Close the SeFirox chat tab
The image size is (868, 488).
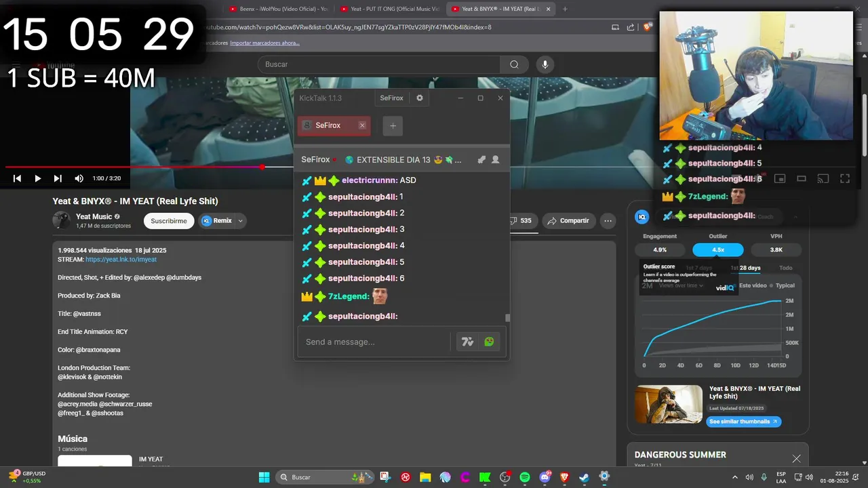click(362, 125)
